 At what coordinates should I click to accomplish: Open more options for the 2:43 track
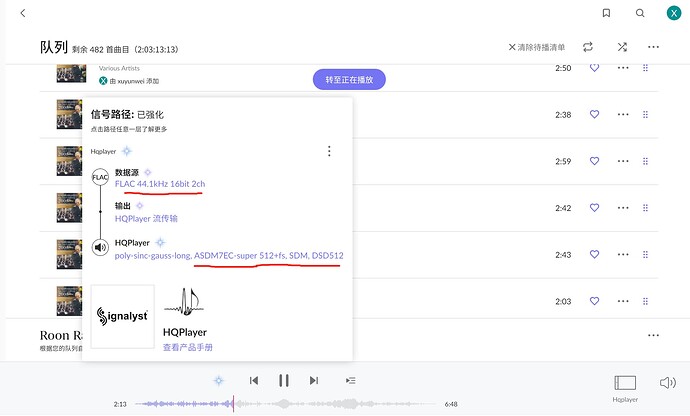pos(623,254)
